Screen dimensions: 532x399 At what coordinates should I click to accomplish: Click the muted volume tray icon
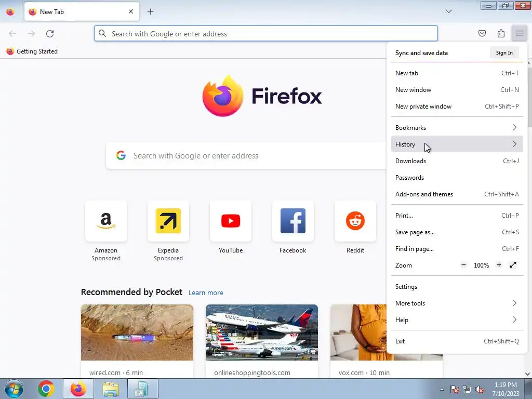480,389
